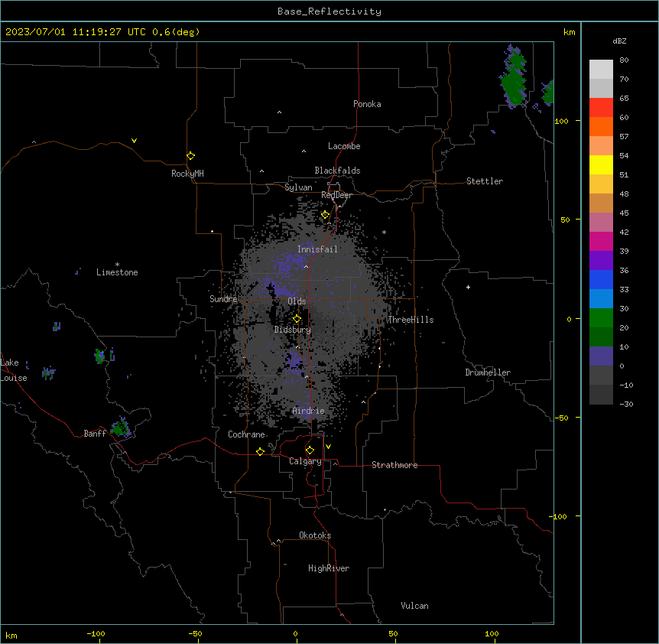
Task: Select the Sylvan city label
Action: [298, 187]
